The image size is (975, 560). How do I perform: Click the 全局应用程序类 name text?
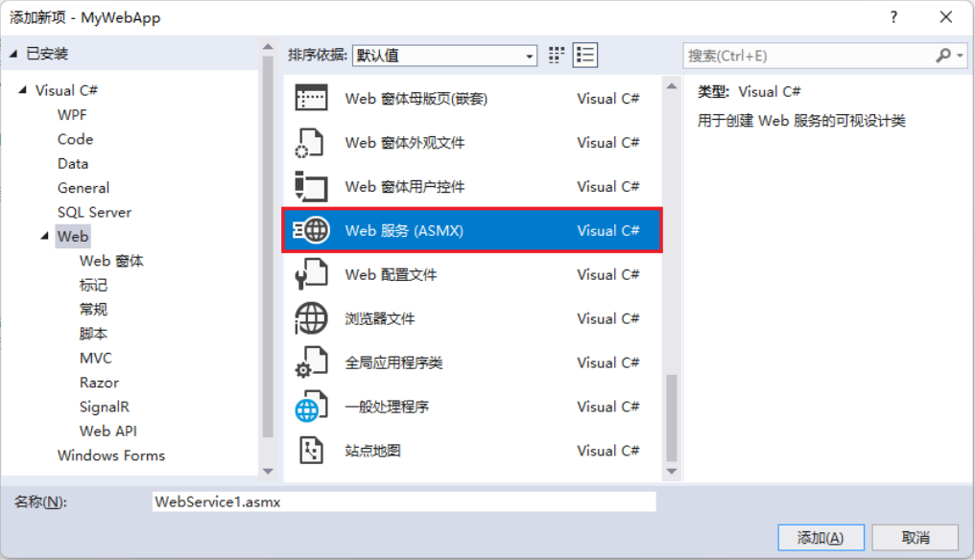[393, 362]
